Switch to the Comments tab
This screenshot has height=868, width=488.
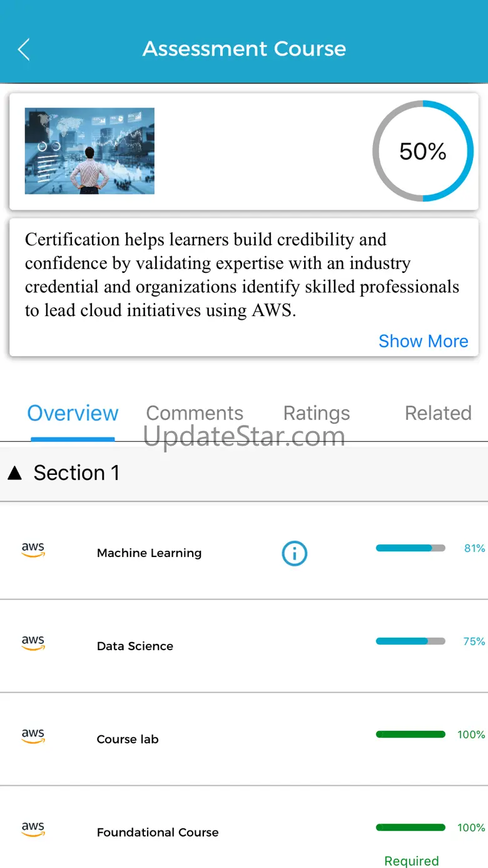[195, 413]
